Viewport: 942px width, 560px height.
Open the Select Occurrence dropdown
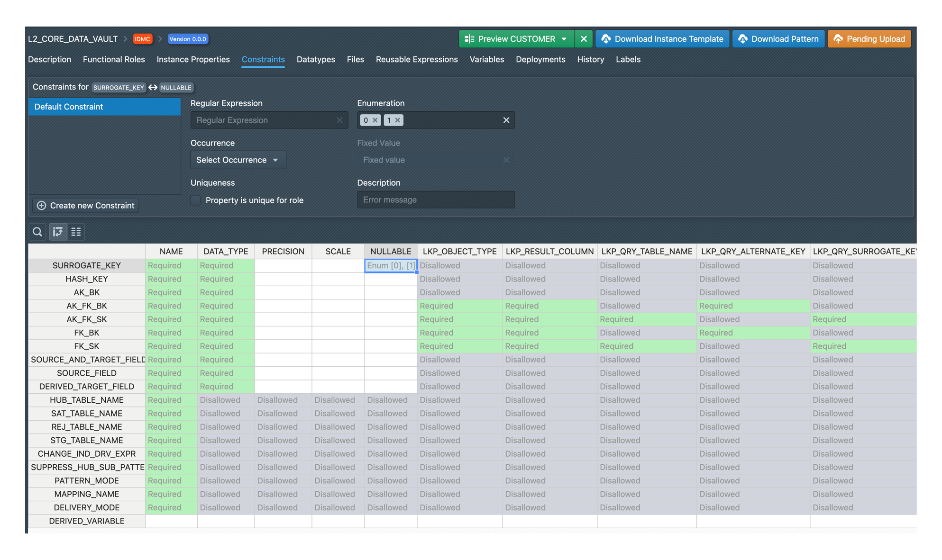pos(238,160)
